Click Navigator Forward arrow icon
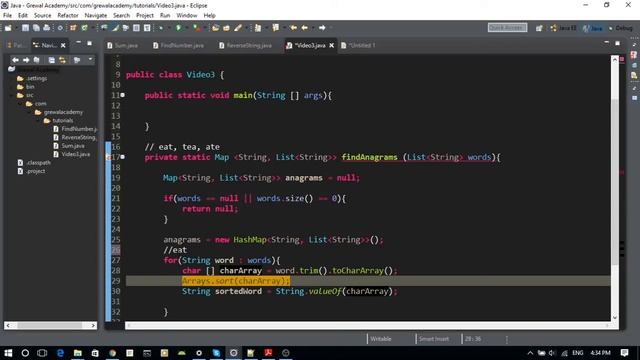This screenshot has height=360, width=640. 26,60
